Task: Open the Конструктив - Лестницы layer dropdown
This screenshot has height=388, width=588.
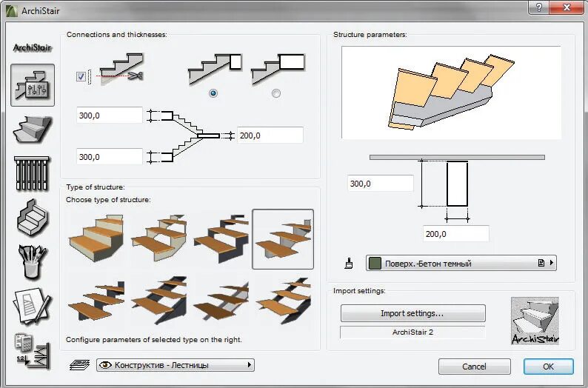Action: [176, 365]
